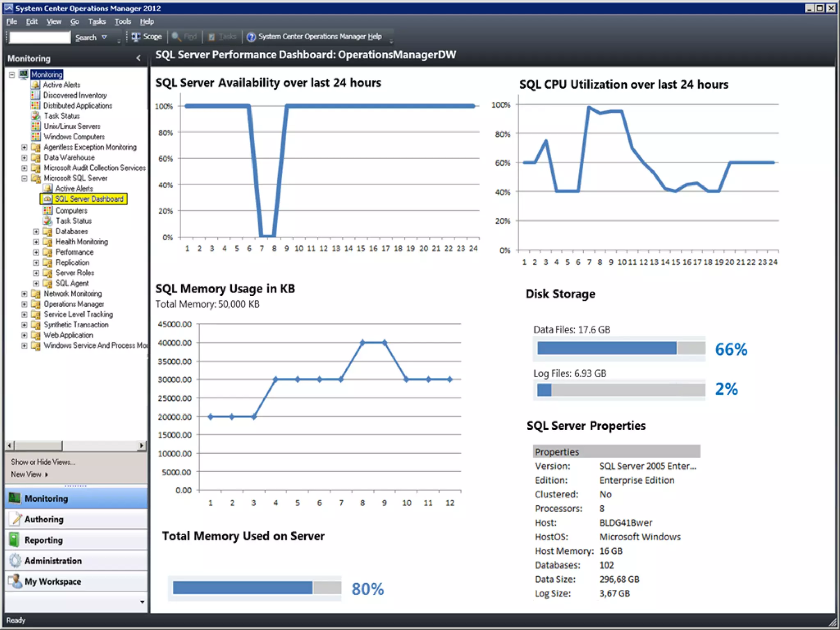Open the Windows Computers view icon
Viewport: 840px width, 630px height.
pyautogui.click(x=36, y=137)
